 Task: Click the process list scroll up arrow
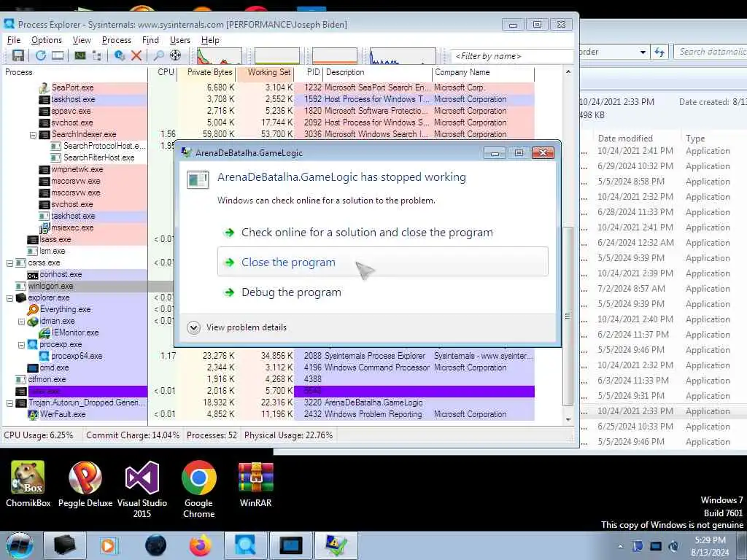568,72
